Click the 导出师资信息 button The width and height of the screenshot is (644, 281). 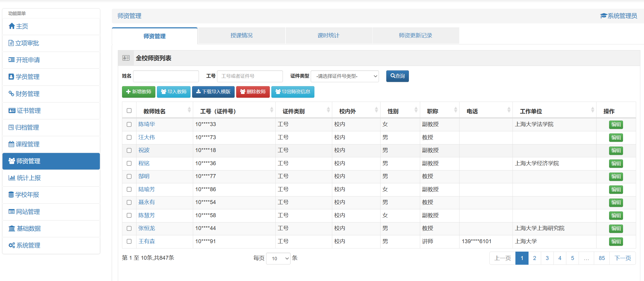[x=293, y=92]
